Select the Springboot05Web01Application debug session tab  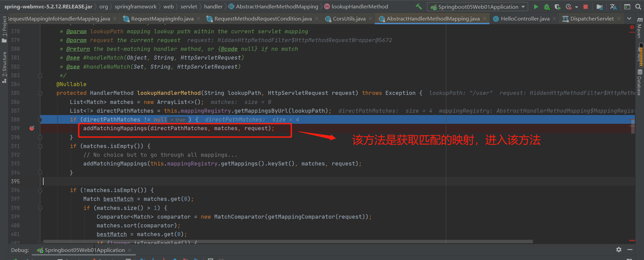pyautogui.click(x=85, y=250)
